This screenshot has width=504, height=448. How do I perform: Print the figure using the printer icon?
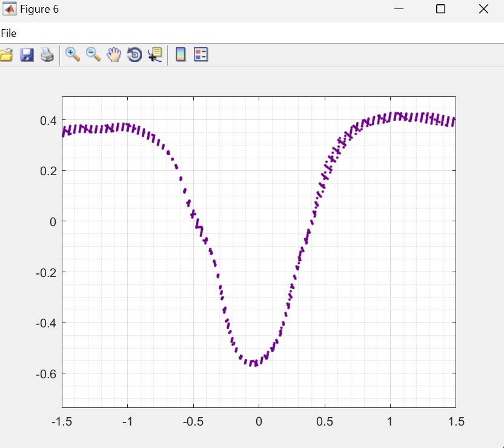pos(47,55)
